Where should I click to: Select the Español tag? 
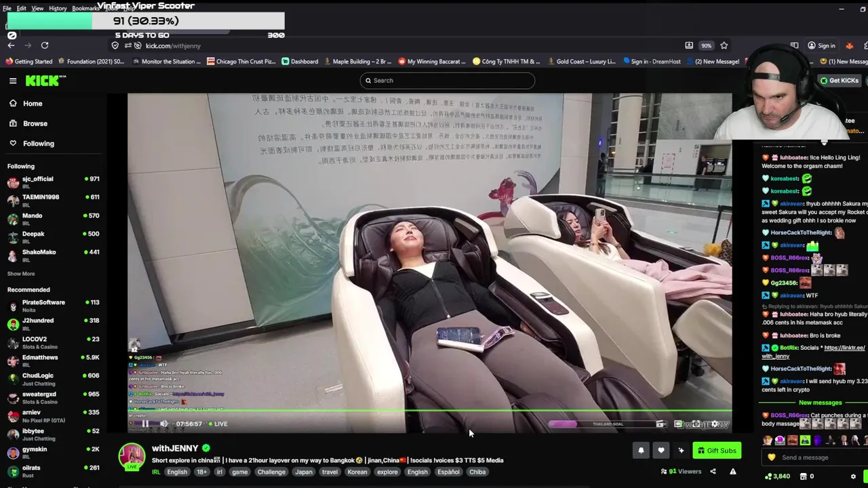(x=448, y=472)
